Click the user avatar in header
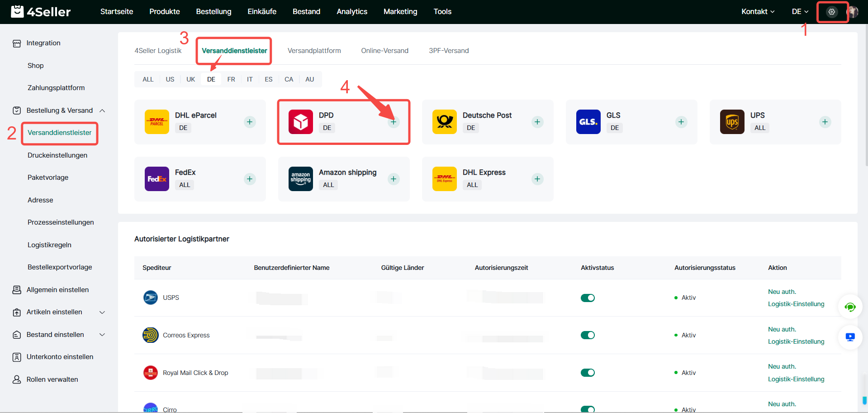The image size is (868, 413). click(853, 12)
